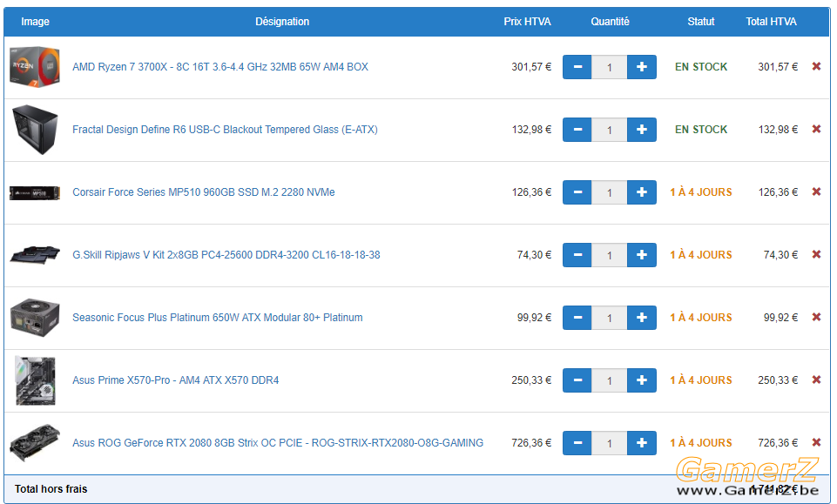
Task: Click the Define R6 case thumbnail
Action: point(35,130)
